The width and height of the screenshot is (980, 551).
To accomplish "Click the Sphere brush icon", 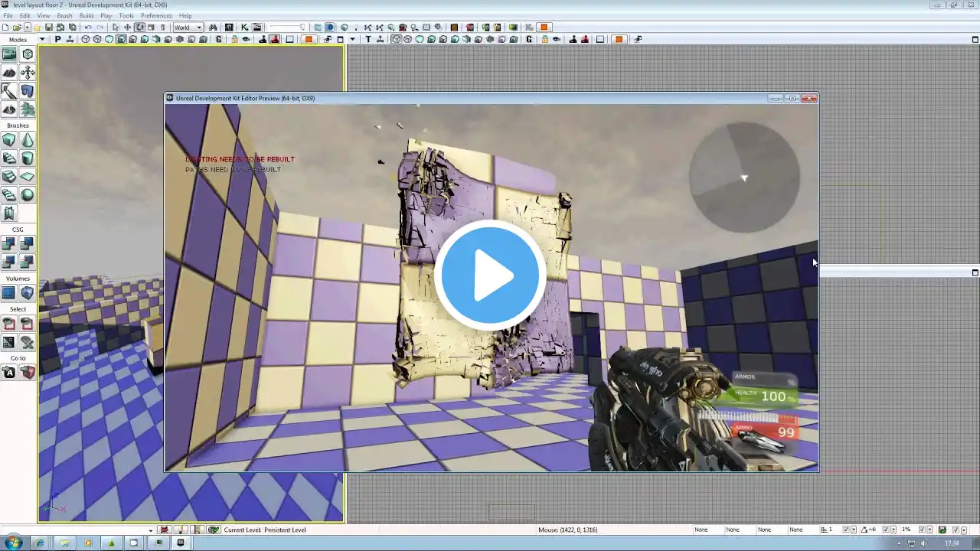I will pos(28,195).
